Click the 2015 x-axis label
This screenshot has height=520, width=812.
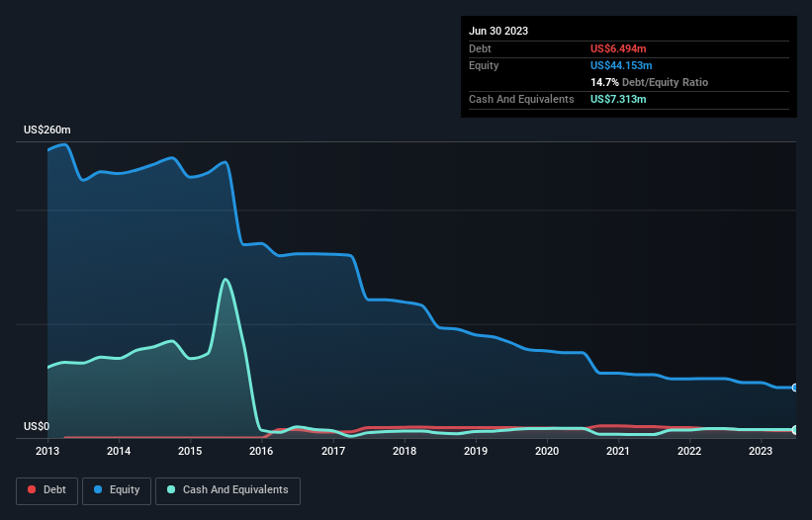pyautogui.click(x=190, y=451)
